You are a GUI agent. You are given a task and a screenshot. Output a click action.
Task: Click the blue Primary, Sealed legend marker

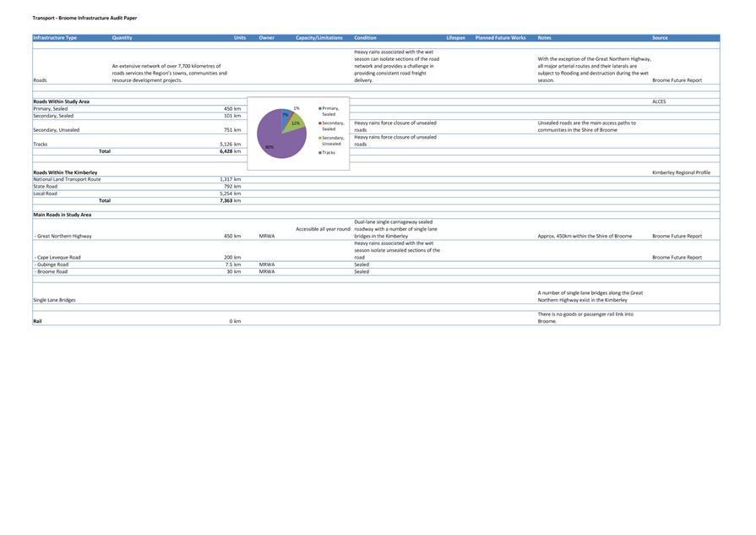(x=320, y=108)
